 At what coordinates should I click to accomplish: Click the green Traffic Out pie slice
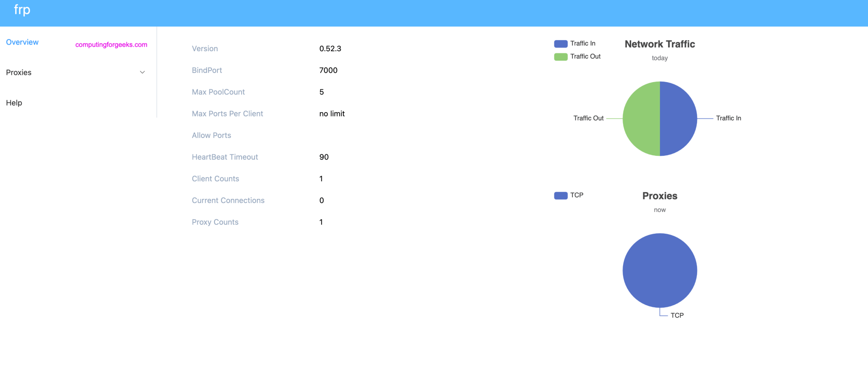[x=641, y=119]
